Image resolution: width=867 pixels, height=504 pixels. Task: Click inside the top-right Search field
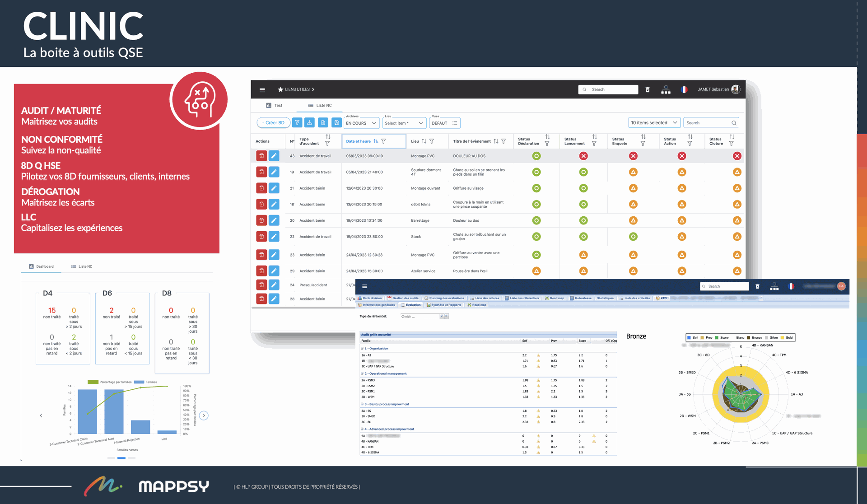tap(607, 89)
